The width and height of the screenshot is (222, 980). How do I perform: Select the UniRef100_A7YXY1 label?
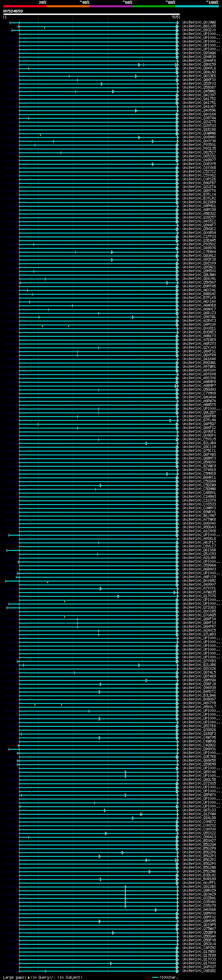[199, 588]
